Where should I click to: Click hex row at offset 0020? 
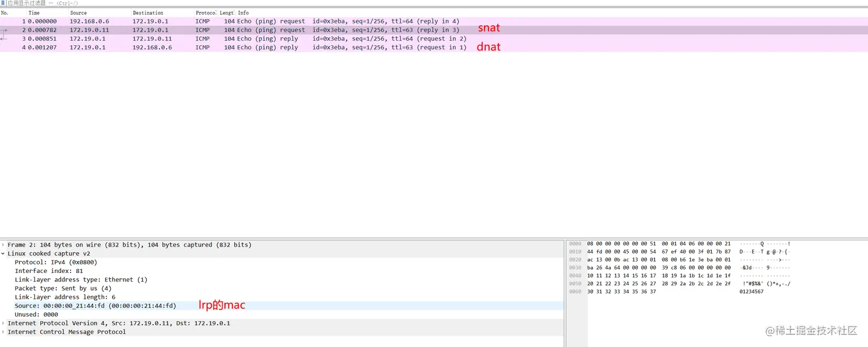pos(659,260)
